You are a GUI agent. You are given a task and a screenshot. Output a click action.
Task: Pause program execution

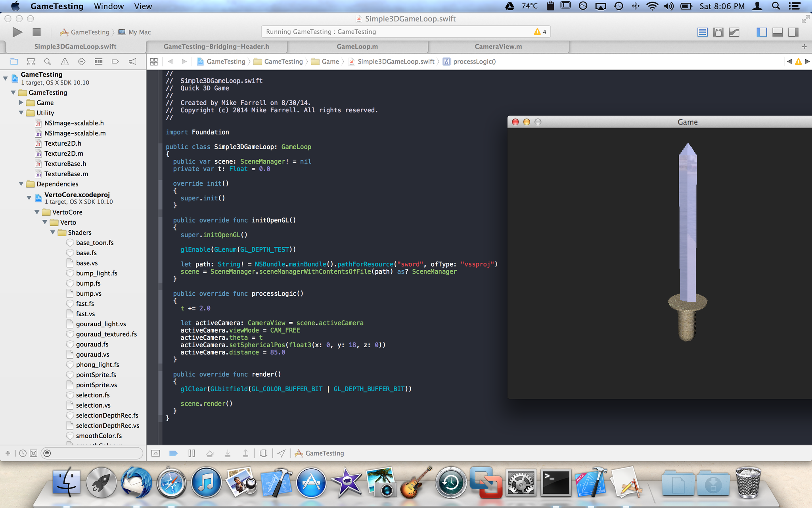pos(192,453)
